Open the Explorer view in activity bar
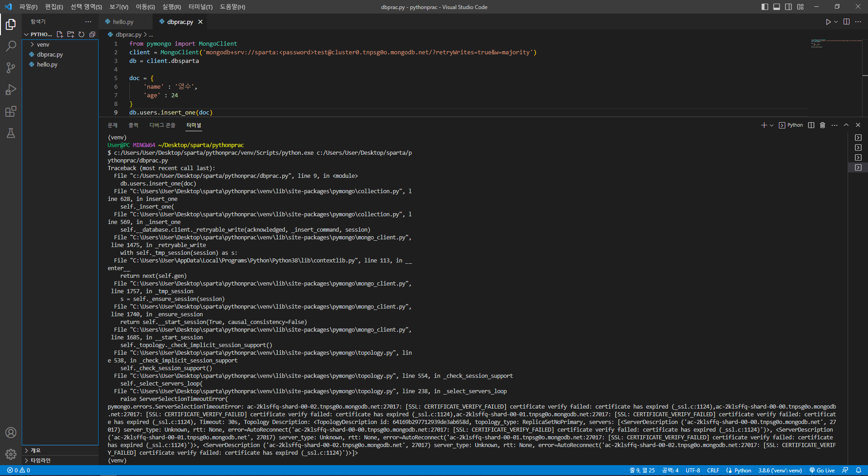 pyautogui.click(x=11, y=24)
